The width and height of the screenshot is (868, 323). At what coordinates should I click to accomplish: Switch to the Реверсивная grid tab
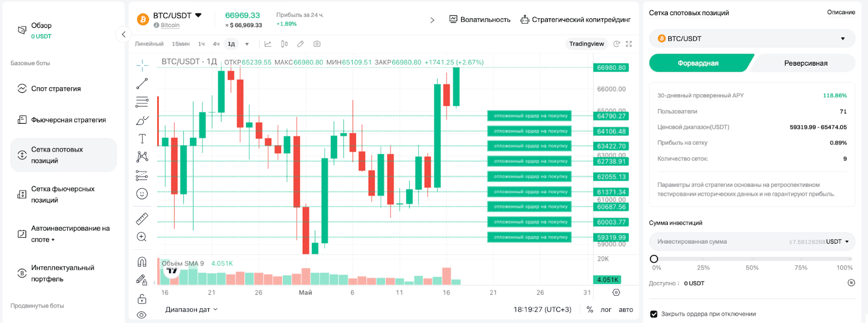pyautogui.click(x=806, y=63)
